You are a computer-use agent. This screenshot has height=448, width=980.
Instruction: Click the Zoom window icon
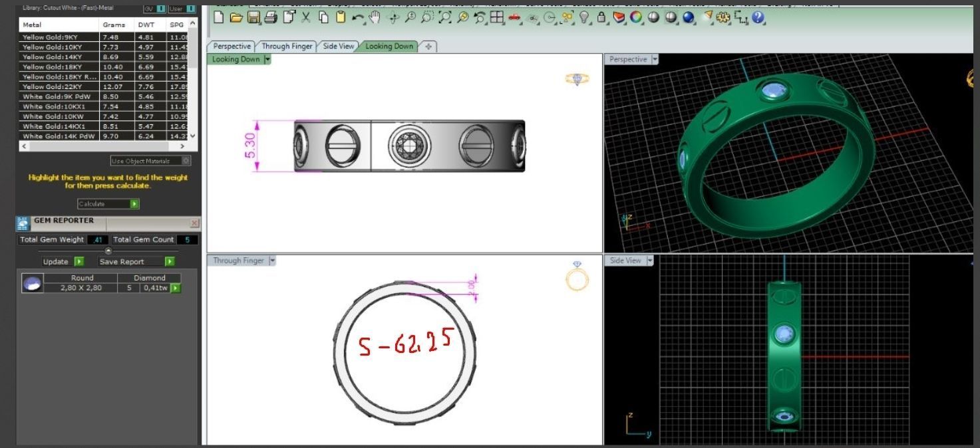click(x=427, y=19)
